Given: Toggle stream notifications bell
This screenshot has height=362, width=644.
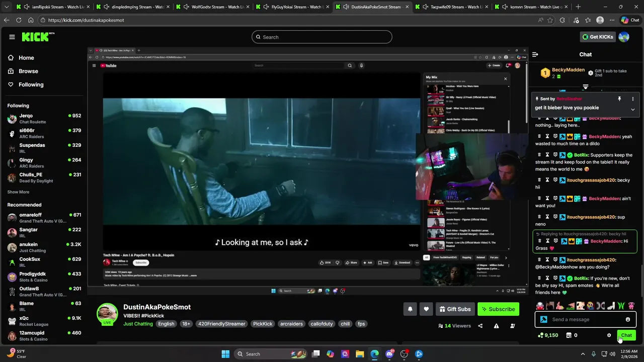Looking at the screenshot, I should coord(410,309).
